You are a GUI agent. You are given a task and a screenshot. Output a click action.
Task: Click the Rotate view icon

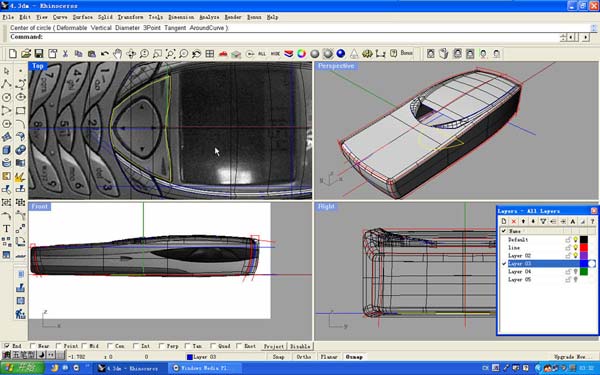131,54
